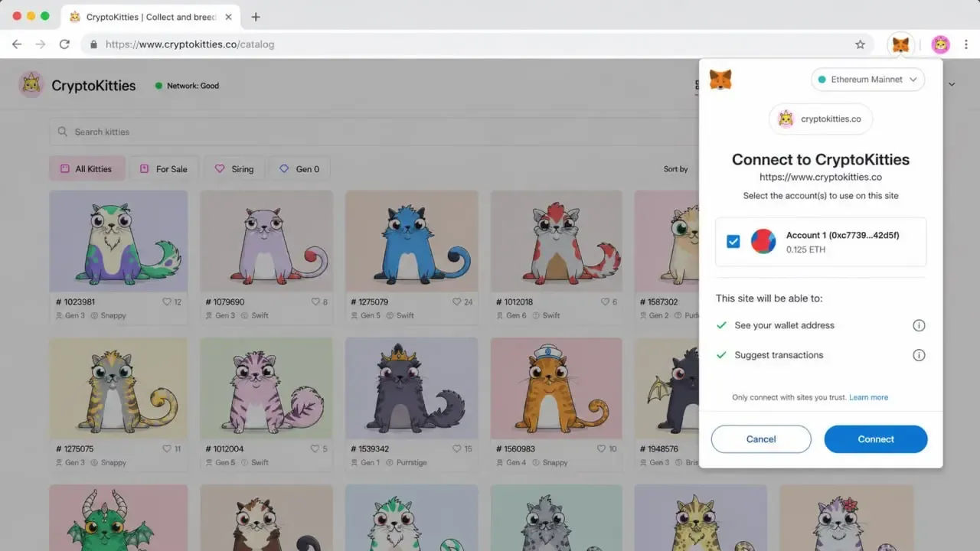Switch to the Gen 0 tab
This screenshot has height=551, width=980.
[299, 169]
